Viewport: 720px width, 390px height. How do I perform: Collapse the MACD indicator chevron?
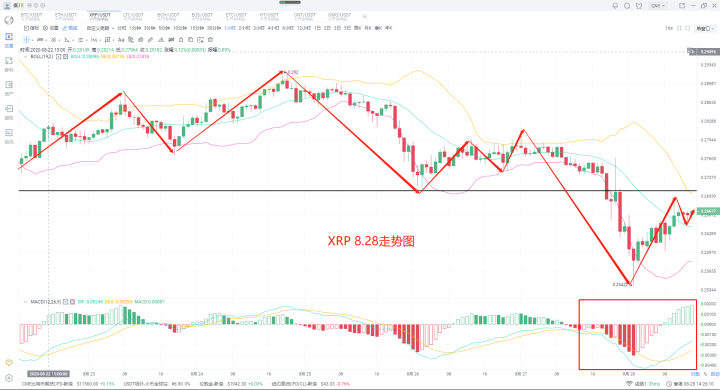pyautogui.click(x=26, y=302)
